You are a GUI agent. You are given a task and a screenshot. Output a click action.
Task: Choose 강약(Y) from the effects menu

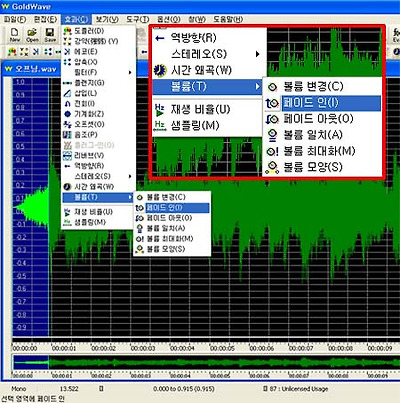click(x=99, y=41)
